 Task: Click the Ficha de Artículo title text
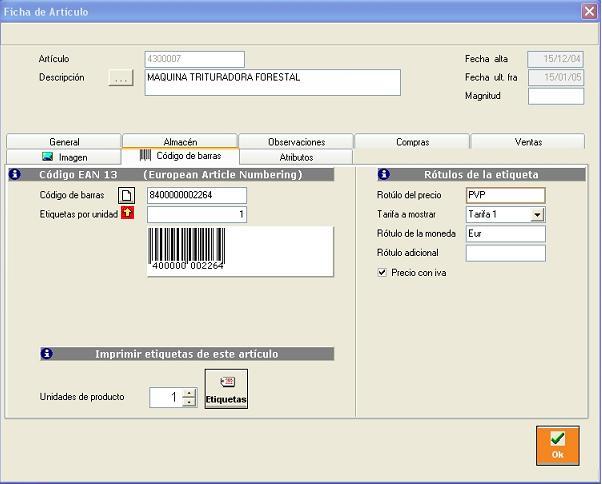pos(46,12)
